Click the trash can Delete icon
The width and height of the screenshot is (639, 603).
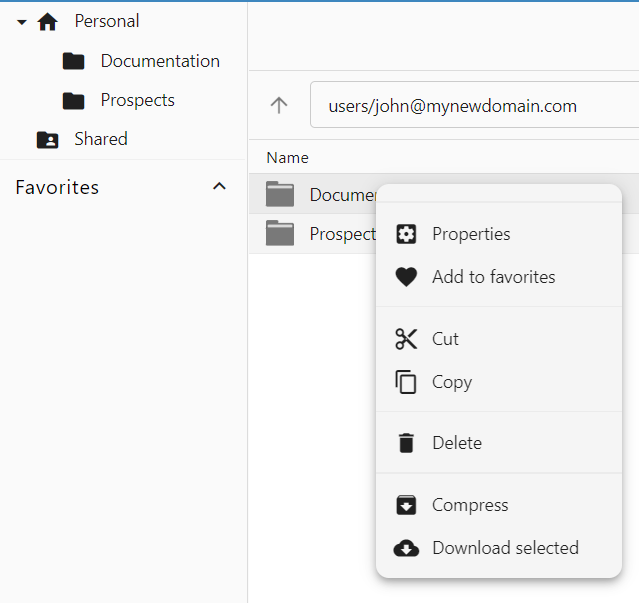pyautogui.click(x=406, y=443)
